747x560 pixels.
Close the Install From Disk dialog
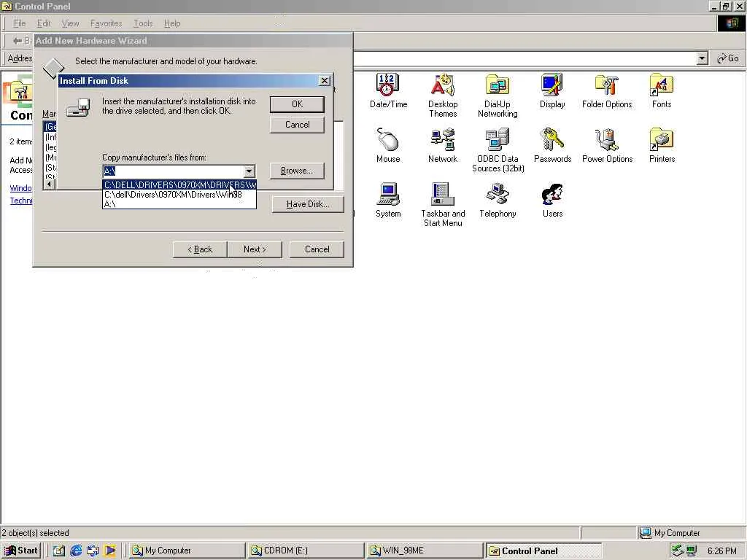tap(325, 81)
